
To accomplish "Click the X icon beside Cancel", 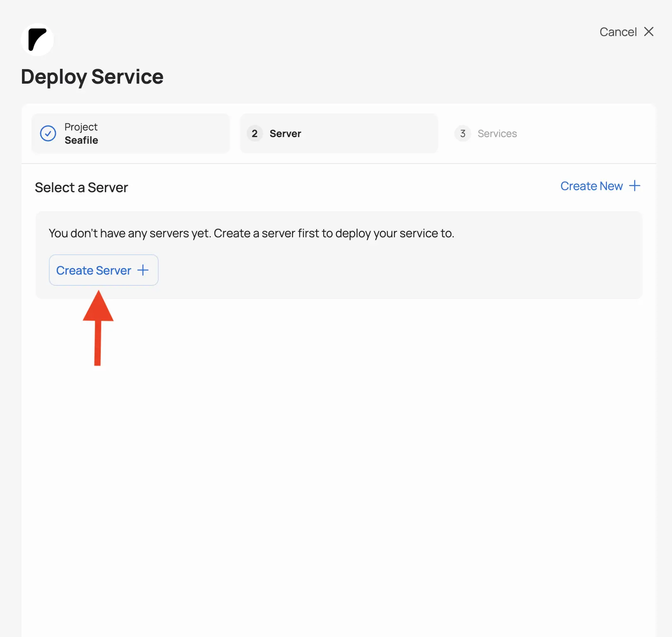I will click(649, 32).
